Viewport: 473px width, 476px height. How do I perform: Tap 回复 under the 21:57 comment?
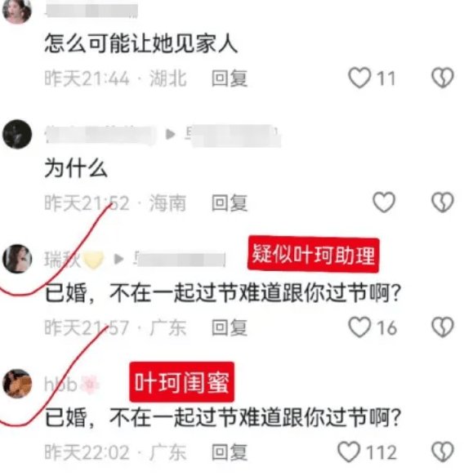(230, 327)
